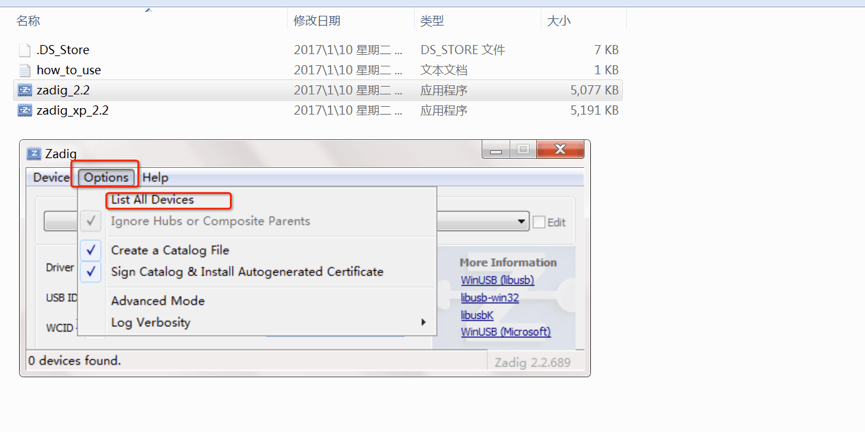
Task: Click the Zadig 2.2.689 version label
Action: pyautogui.click(x=532, y=362)
